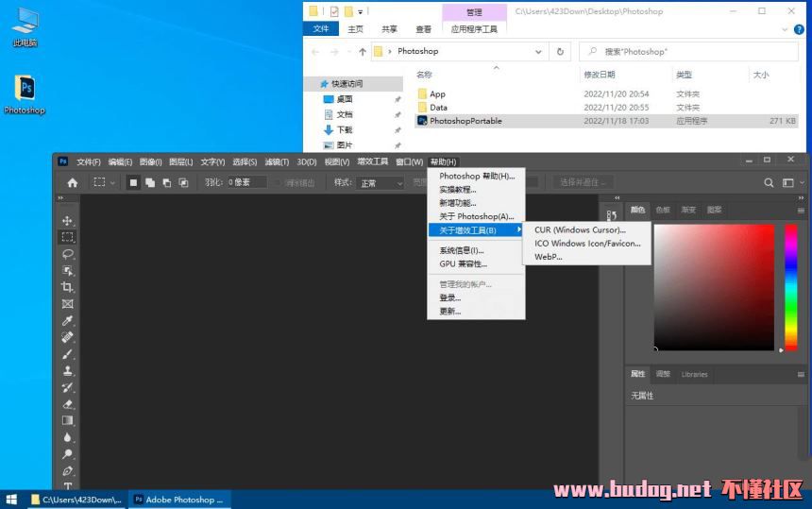Click Add to selection mode icon
Screen dimensions: 812x509
pyautogui.click(x=150, y=182)
